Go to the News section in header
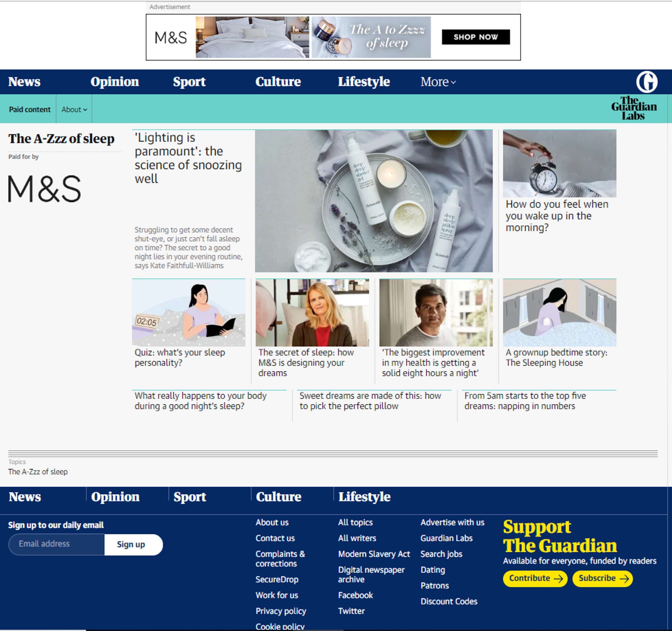The width and height of the screenshot is (672, 631). (x=24, y=82)
